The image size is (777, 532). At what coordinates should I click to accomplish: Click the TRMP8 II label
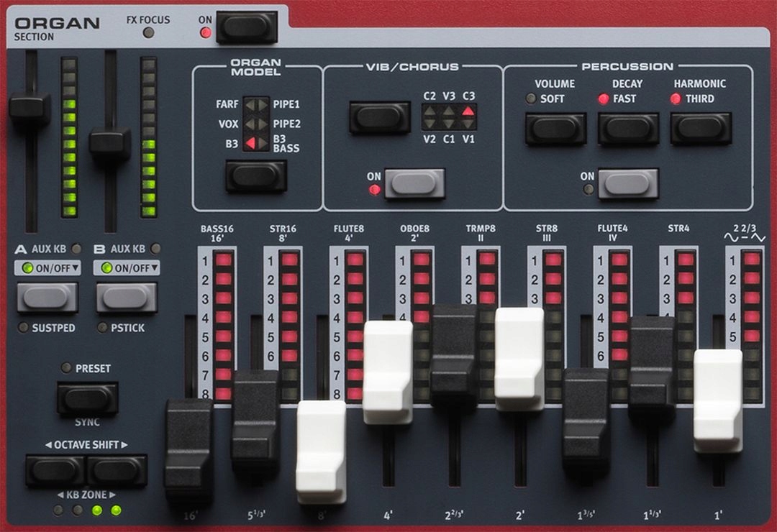481,233
